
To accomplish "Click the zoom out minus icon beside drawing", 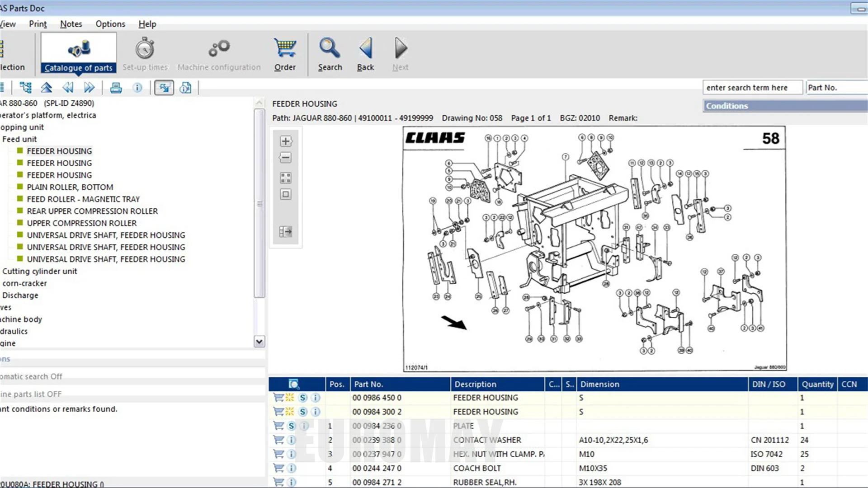I will (285, 158).
